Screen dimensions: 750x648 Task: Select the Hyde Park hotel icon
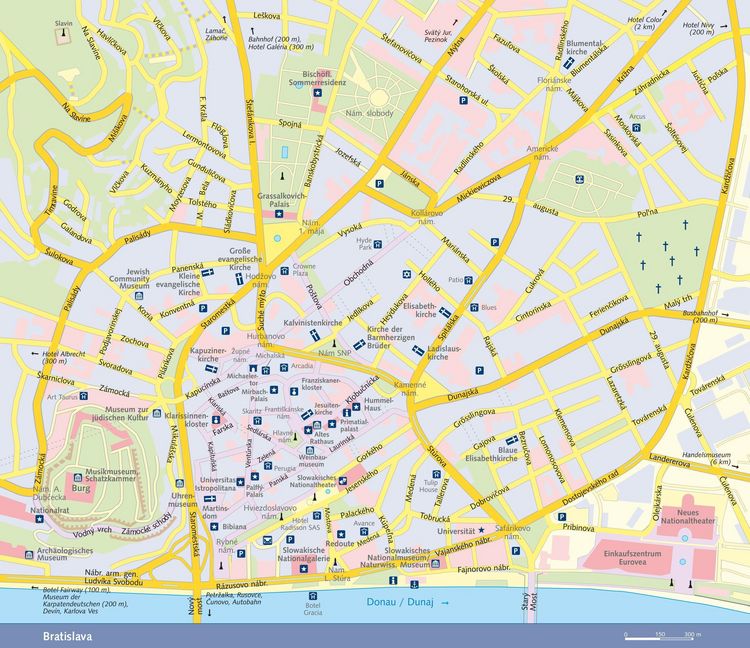point(377,244)
